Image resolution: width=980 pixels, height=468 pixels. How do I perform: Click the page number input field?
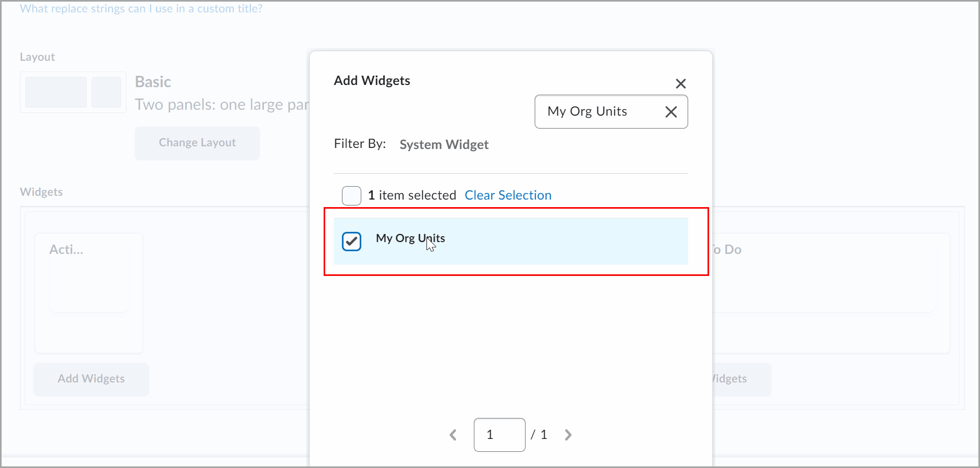(x=499, y=435)
